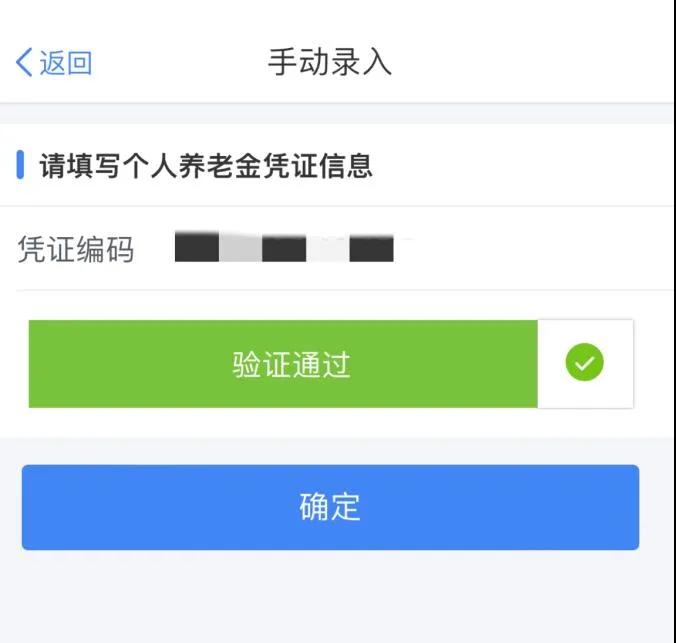
Task: Click the 验证通过 text on the green bar
Action: pyautogui.click(x=291, y=364)
